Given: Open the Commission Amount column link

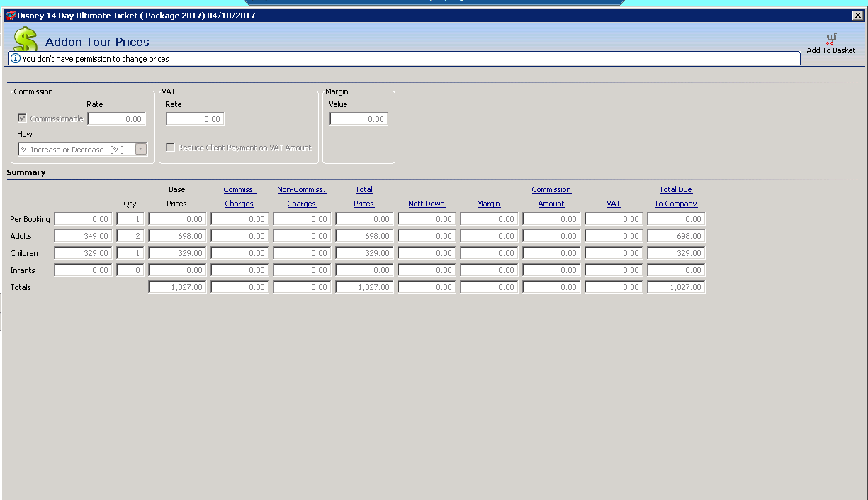Looking at the screenshot, I should 551,196.
